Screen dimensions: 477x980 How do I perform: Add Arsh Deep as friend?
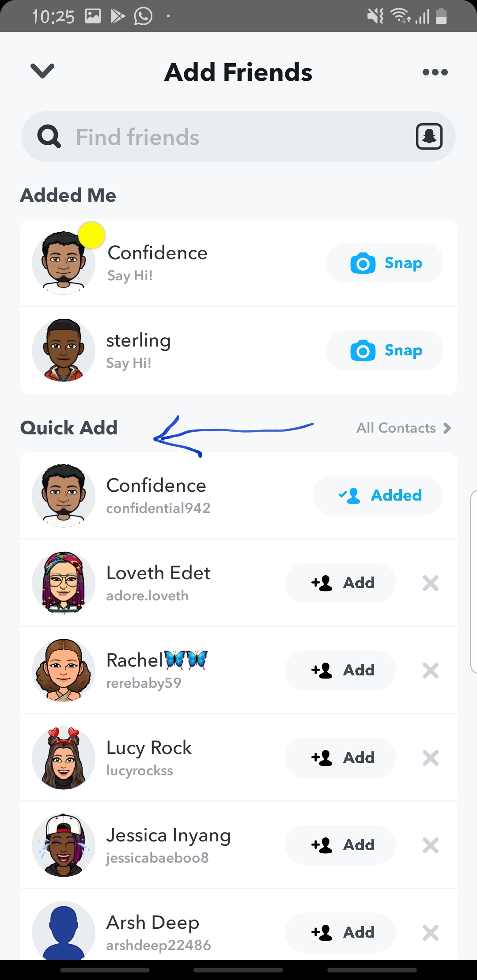(x=340, y=932)
